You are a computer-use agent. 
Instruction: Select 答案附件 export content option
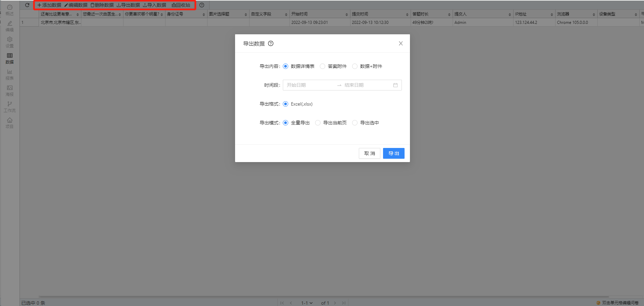[x=333, y=66]
